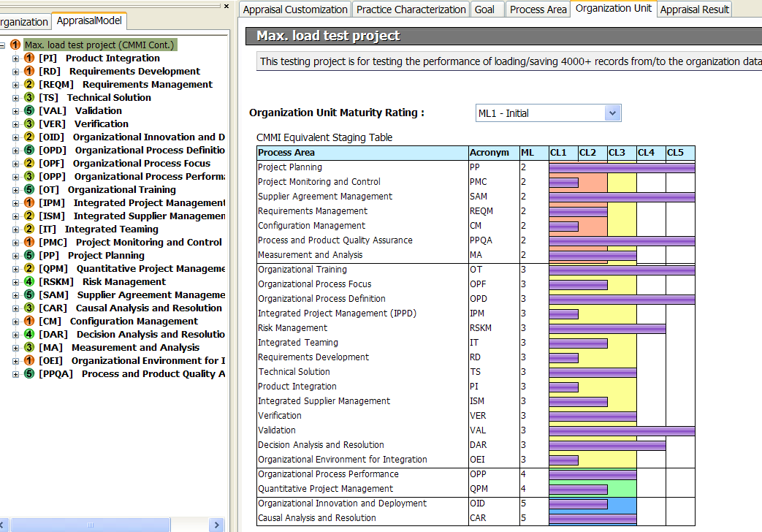Click the level 5 icon beside [OT] Organizational Training
The height and width of the screenshot is (532, 762).
[x=29, y=189]
